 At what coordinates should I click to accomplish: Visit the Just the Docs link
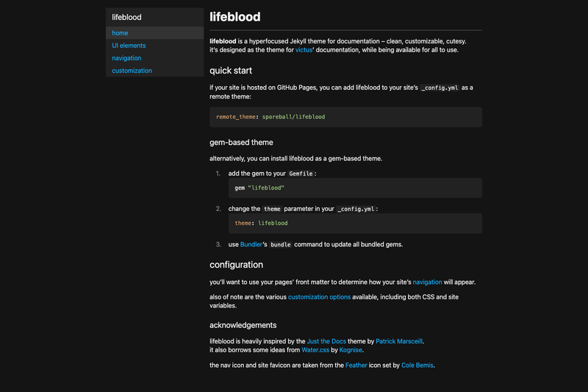(326, 341)
